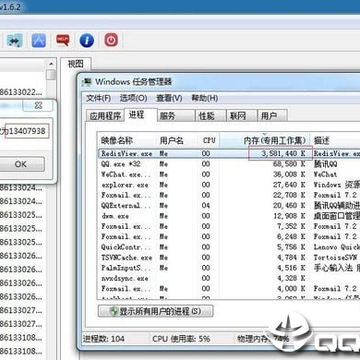
Task: Click the 7,352 K memory value
Action: 292,226
